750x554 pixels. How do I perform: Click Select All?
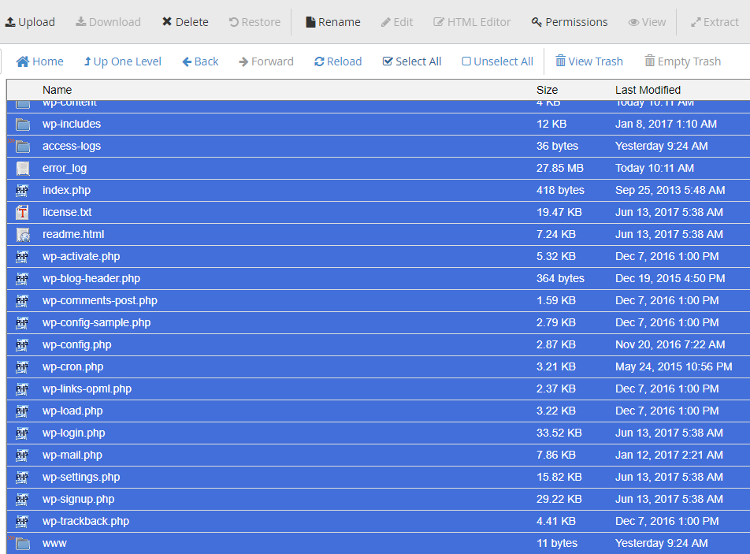tap(412, 61)
